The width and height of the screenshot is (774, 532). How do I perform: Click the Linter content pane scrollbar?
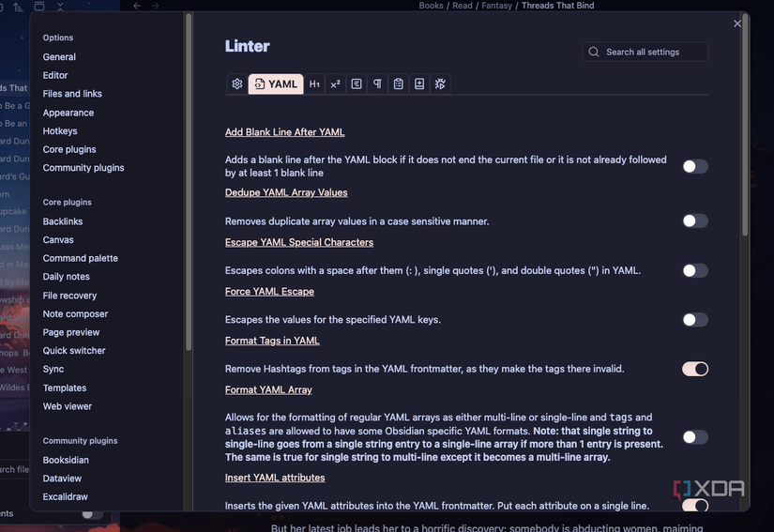coord(745,126)
